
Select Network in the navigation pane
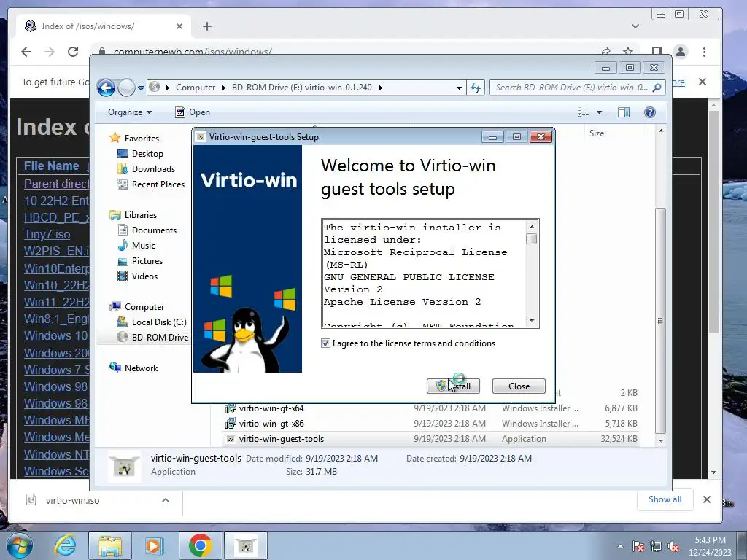(x=141, y=368)
